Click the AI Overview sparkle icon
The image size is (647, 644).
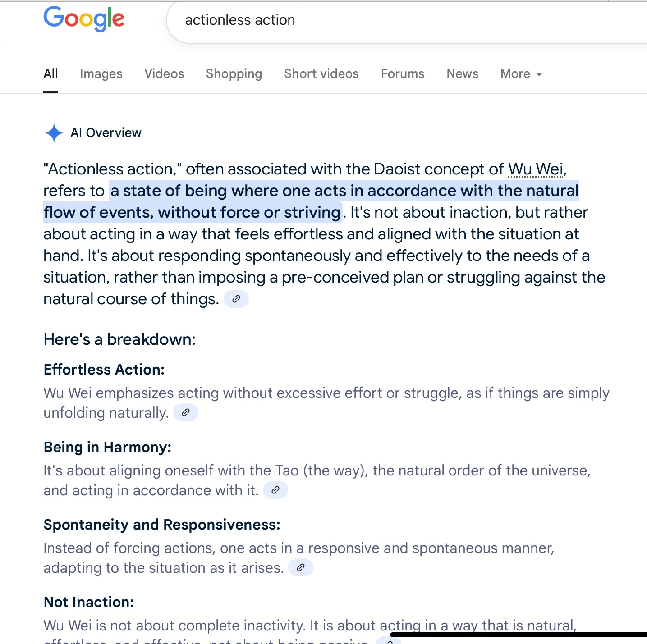coord(54,133)
